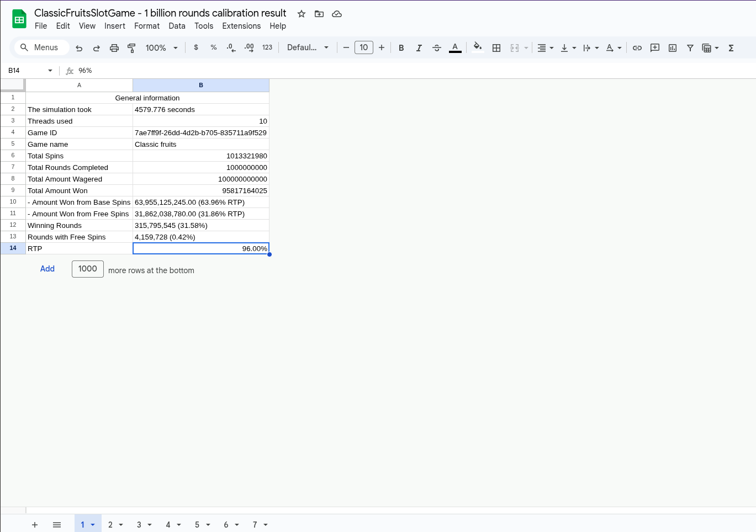Image resolution: width=756 pixels, height=532 pixels.
Task: Open sheet tab 7 dropdown arrow
Action: point(266,525)
